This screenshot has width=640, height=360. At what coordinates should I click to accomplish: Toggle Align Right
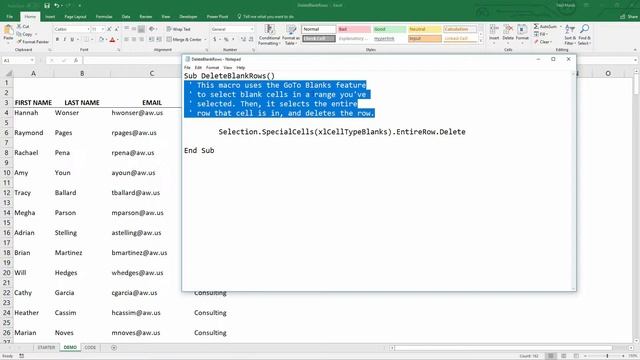(x=141, y=40)
